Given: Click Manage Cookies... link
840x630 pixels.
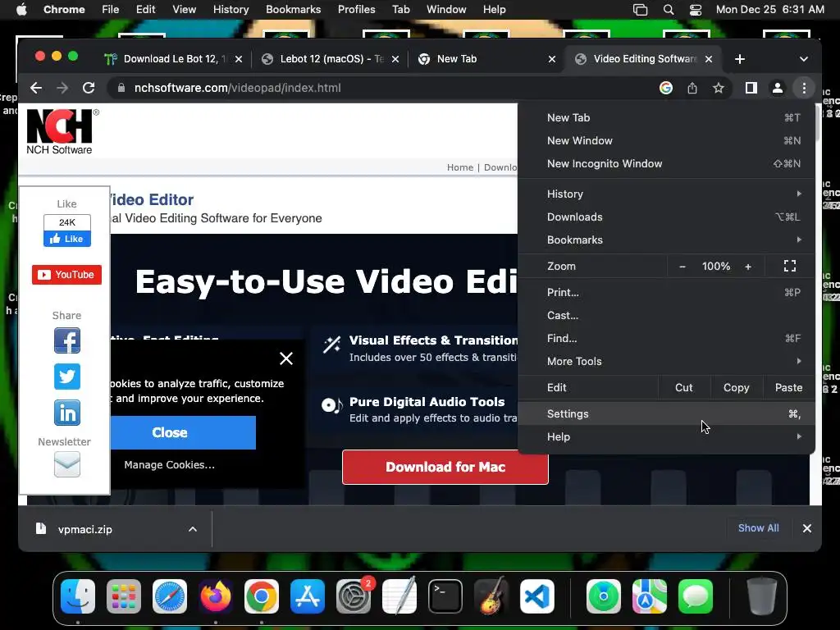Looking at the screenshot, I should coord(169,465).
